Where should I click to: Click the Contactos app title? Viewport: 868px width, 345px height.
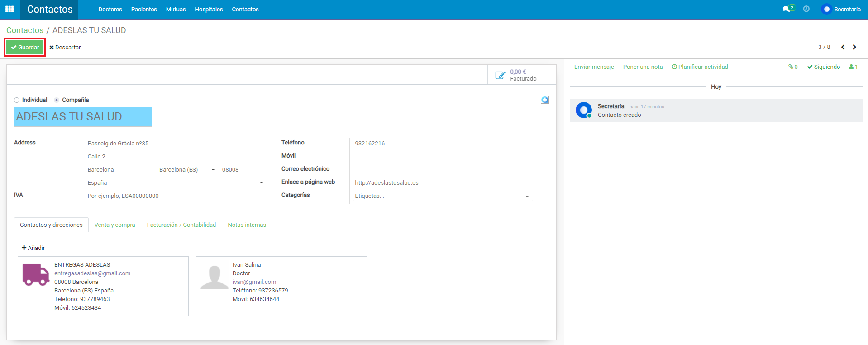tap(50, 10)
